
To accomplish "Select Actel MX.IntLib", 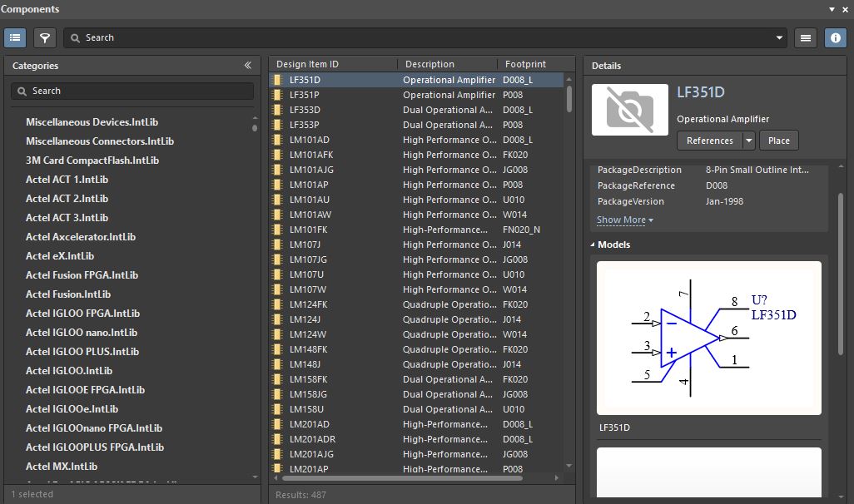I will click(x=62, y=466).
